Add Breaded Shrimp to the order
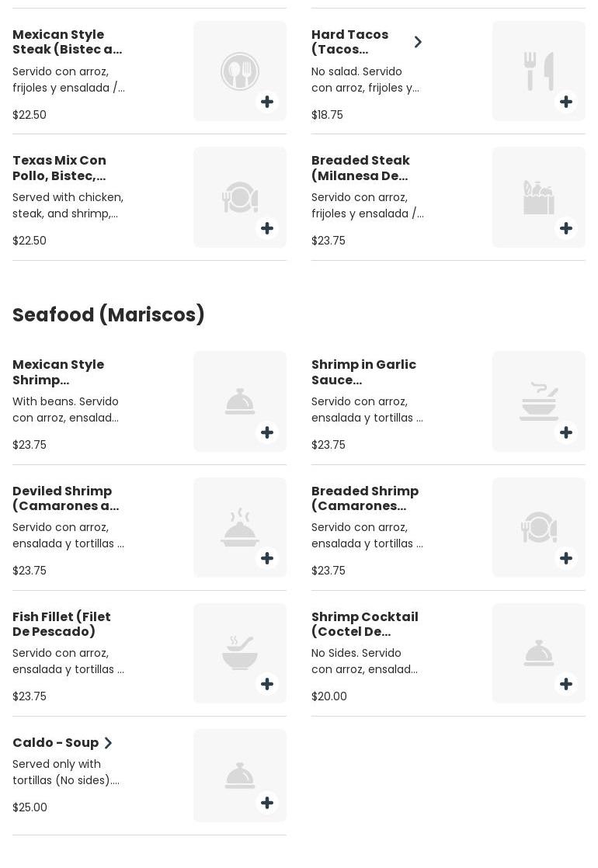This screenshot has width=598, height=868. [566, 558]
